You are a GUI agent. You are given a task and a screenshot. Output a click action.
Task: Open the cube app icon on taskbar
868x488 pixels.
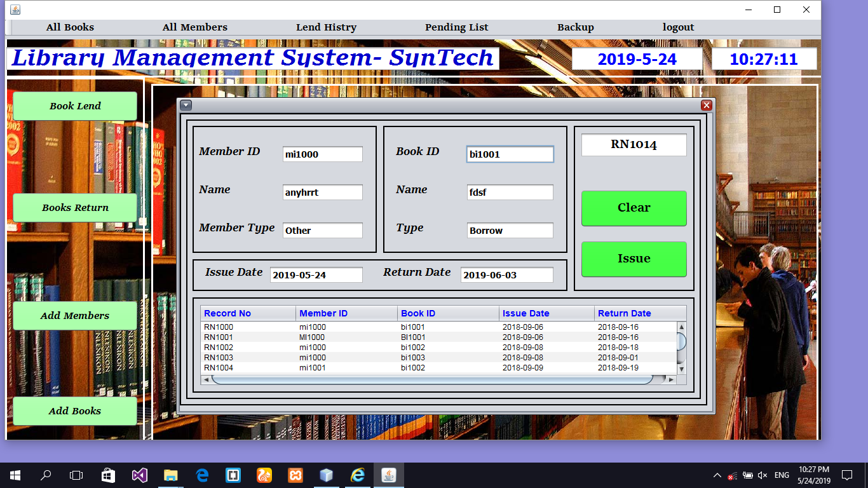click(326, 475)
